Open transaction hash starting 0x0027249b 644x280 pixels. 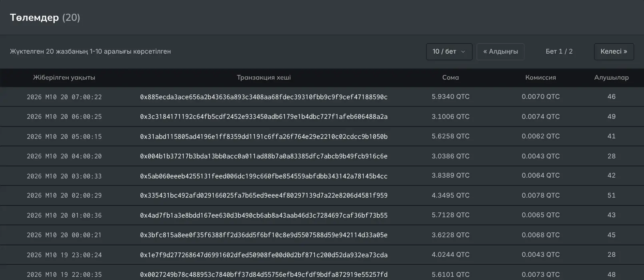[264, 275]
